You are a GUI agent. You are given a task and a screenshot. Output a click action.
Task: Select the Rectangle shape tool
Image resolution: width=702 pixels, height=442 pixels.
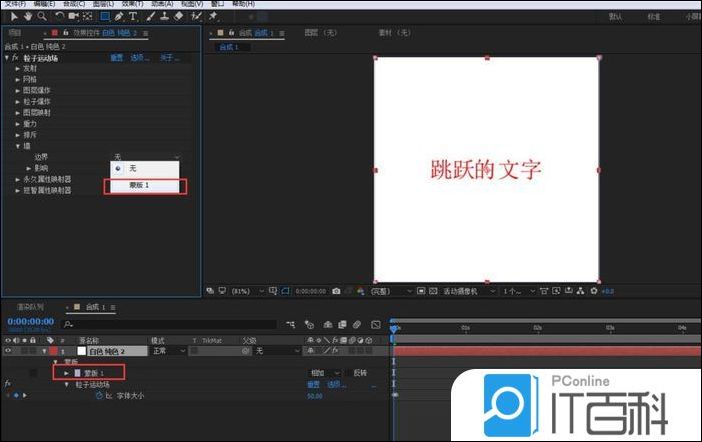point(104,16)
